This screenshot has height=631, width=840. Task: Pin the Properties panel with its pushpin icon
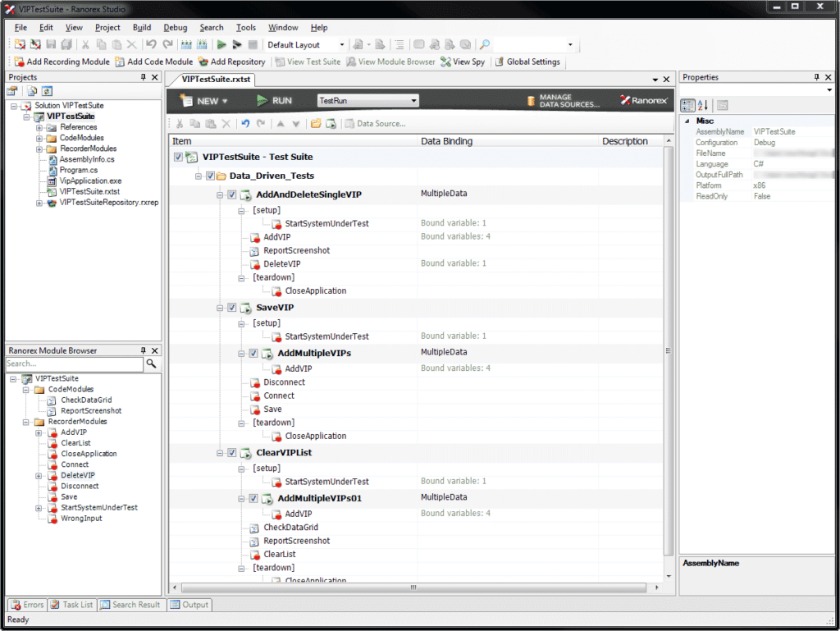[x=816, y=77]
